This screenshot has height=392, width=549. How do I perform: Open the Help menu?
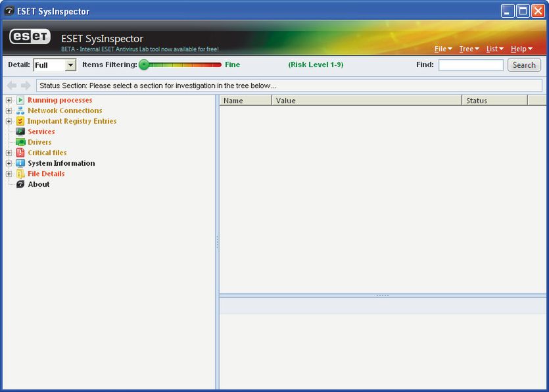(x=521, y=49)
